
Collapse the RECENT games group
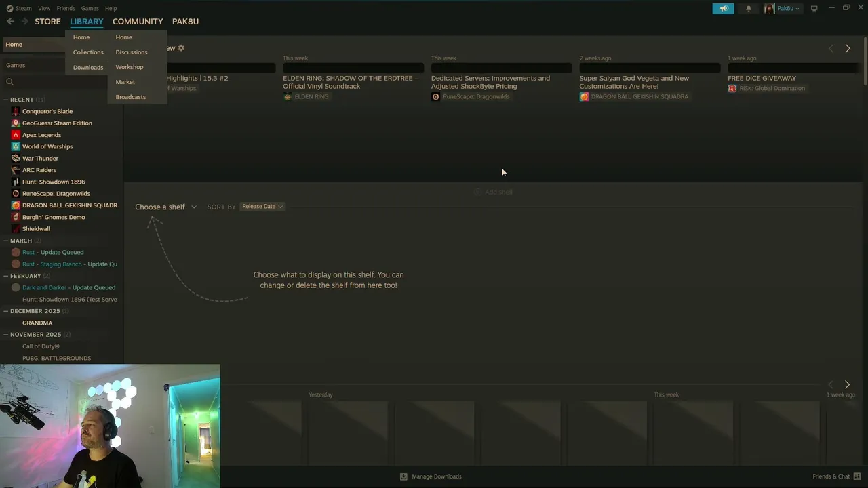5,100
